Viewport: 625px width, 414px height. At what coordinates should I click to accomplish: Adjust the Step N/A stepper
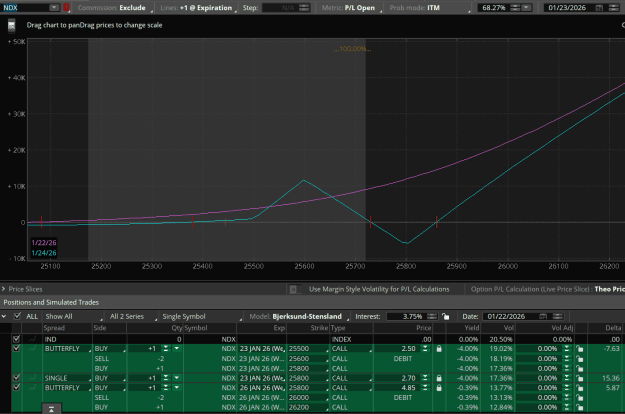click(x=304, y=8)
